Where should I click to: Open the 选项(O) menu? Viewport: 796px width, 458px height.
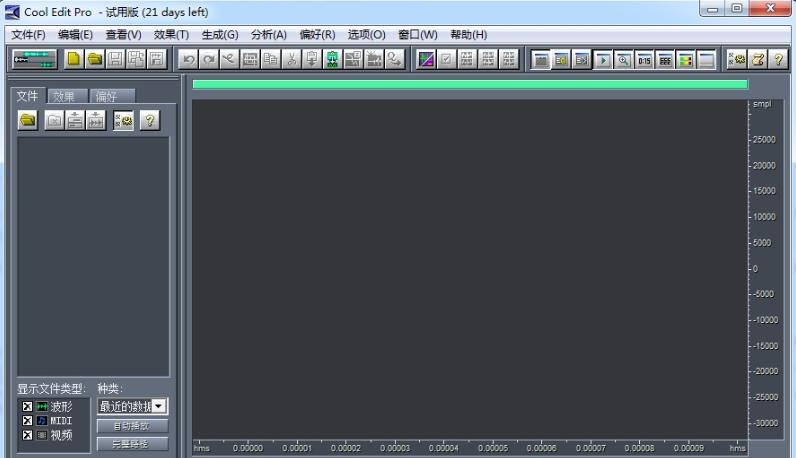point(367,35)
